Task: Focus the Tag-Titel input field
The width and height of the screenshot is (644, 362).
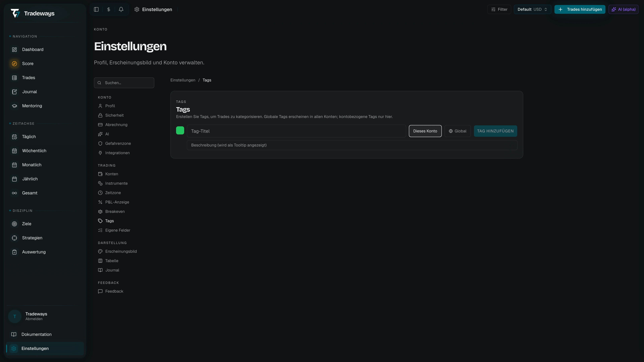Action: tap(296, 131)
